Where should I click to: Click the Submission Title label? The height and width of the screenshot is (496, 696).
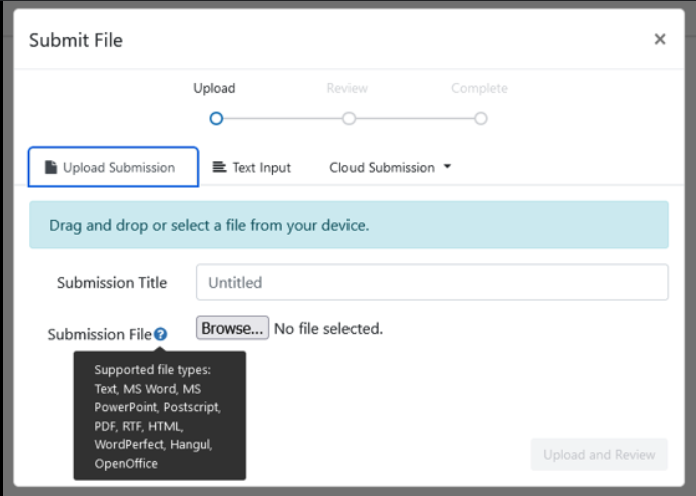(112, 282)
